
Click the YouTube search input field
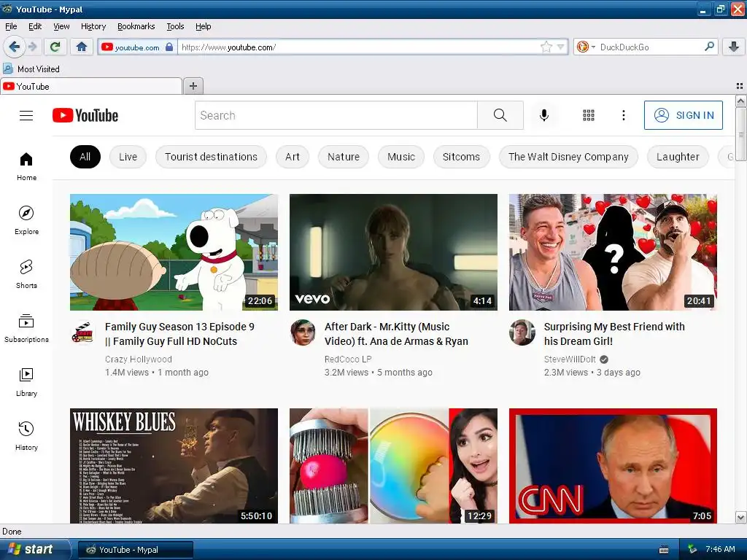(336, 115)
